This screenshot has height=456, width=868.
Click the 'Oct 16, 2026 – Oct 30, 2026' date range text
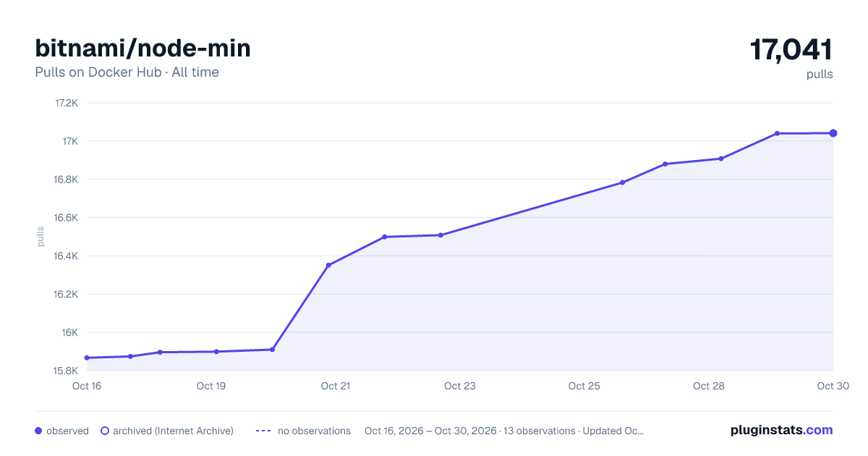tap(430, 431)
